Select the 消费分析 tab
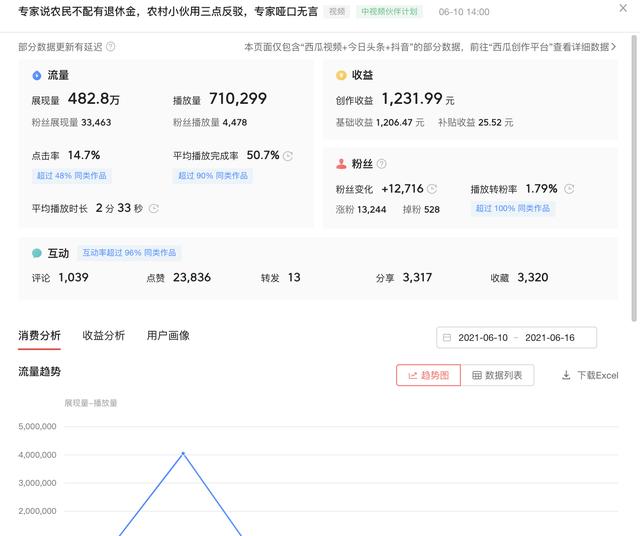 tap(39, 336)
